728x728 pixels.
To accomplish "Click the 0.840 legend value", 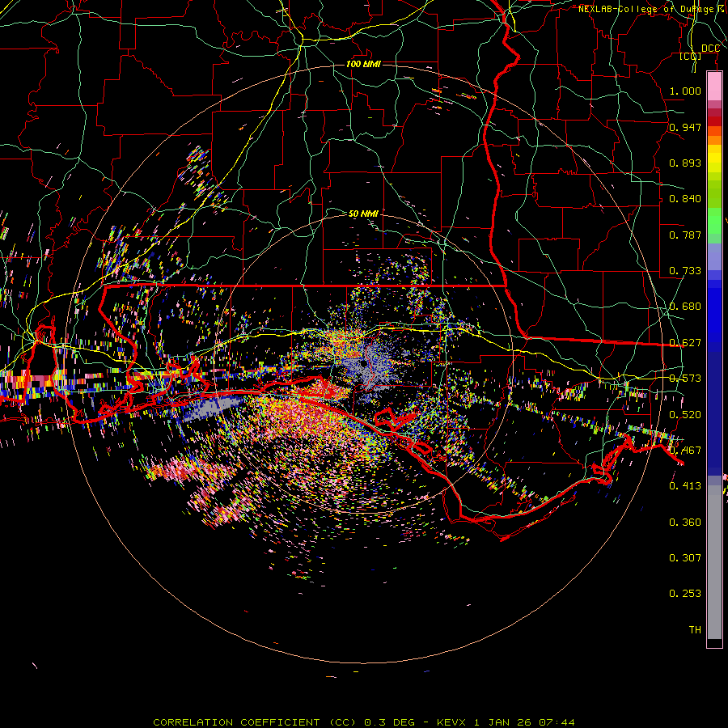I will [685, 199].
